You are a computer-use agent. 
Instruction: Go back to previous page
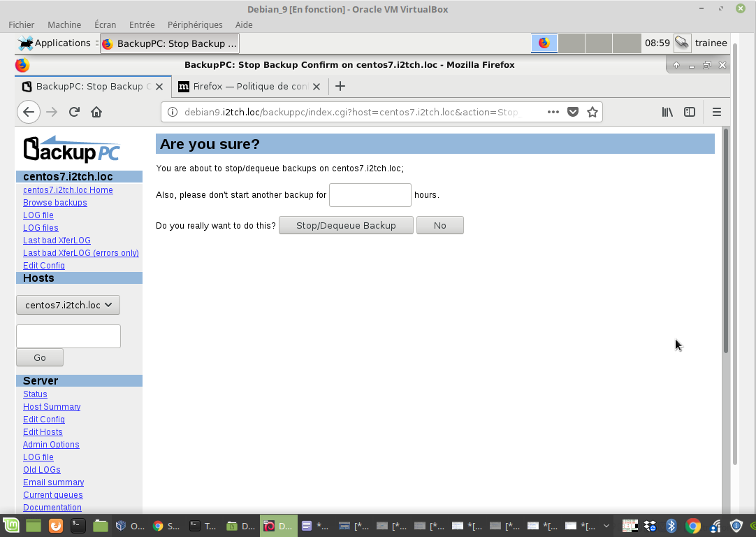28,112
